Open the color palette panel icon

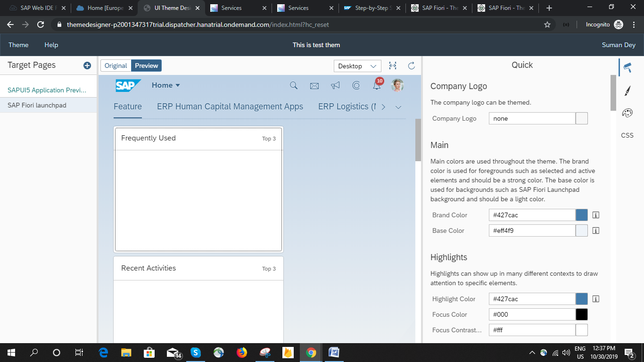[x=627, y=113]
